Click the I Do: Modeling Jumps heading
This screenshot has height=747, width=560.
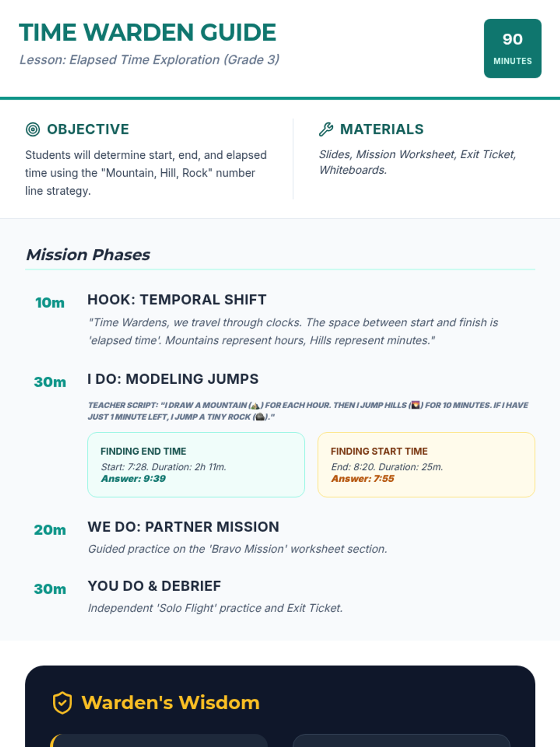pyautogui.click(x=173, y=379)
